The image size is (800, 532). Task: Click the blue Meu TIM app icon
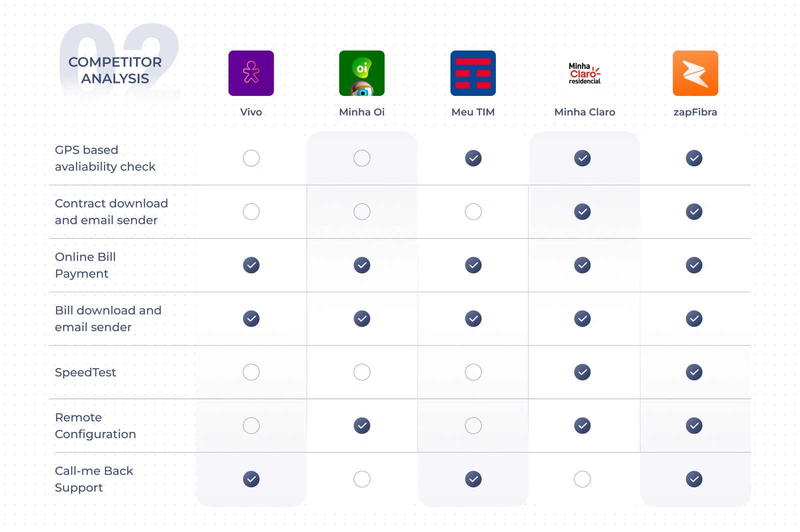[473, 73]
